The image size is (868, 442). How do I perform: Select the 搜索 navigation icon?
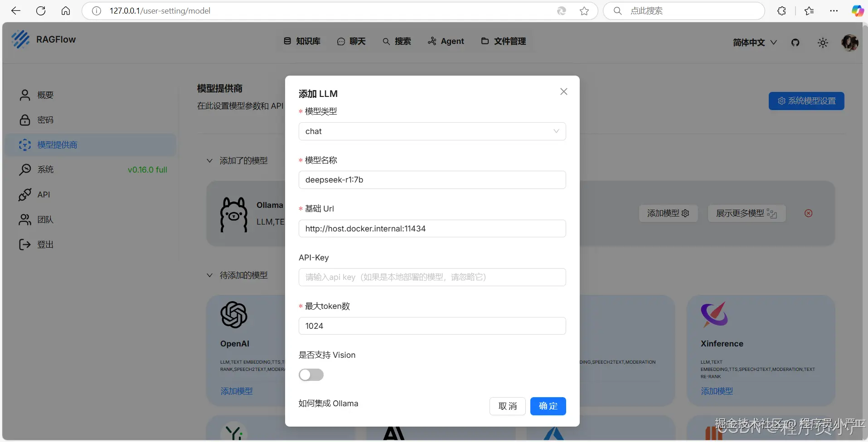[387, 41]
